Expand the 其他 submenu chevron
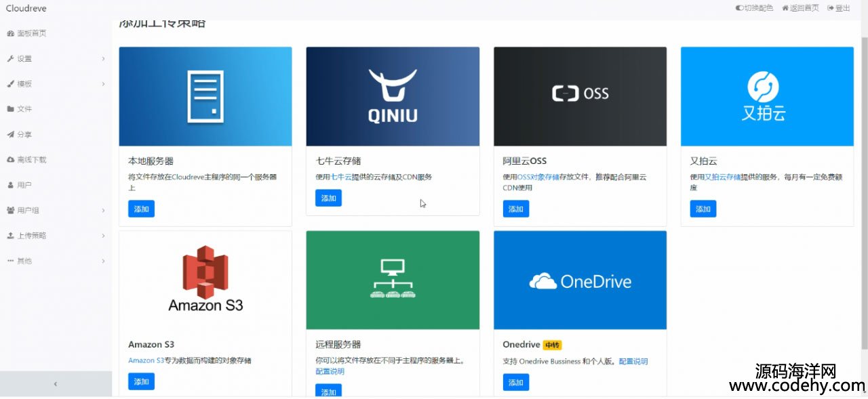Screen dimensions: 868x399 pos(103,261)
